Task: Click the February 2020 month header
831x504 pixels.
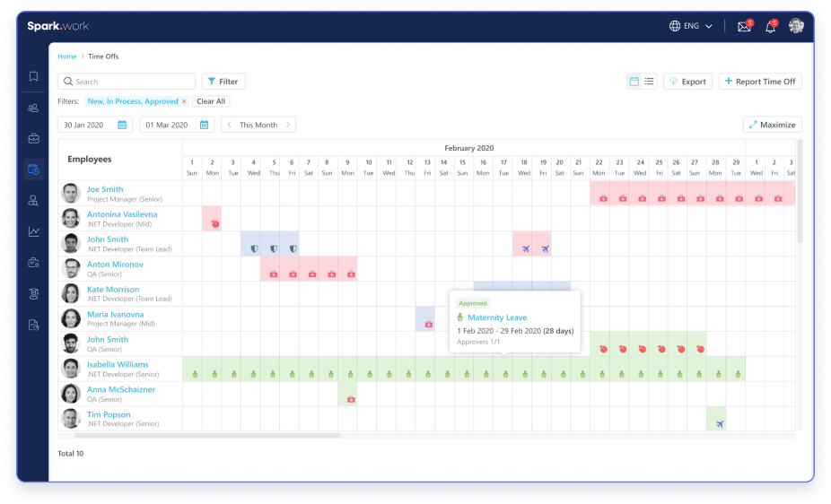Action: [469, 148]
